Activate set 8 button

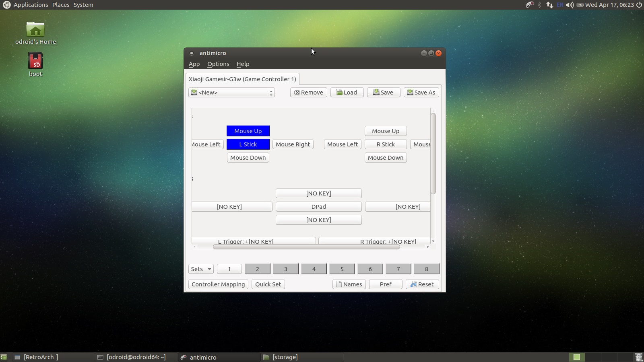(426, 269)
